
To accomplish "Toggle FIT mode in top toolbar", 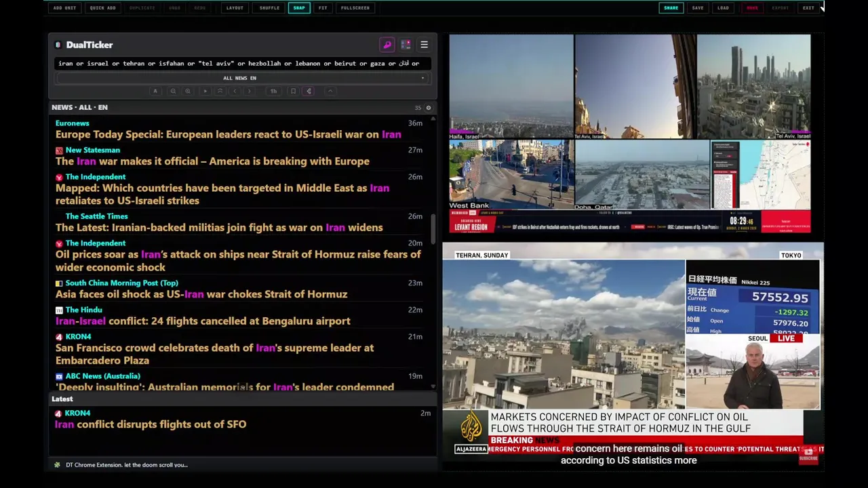I will click(323, 8).
